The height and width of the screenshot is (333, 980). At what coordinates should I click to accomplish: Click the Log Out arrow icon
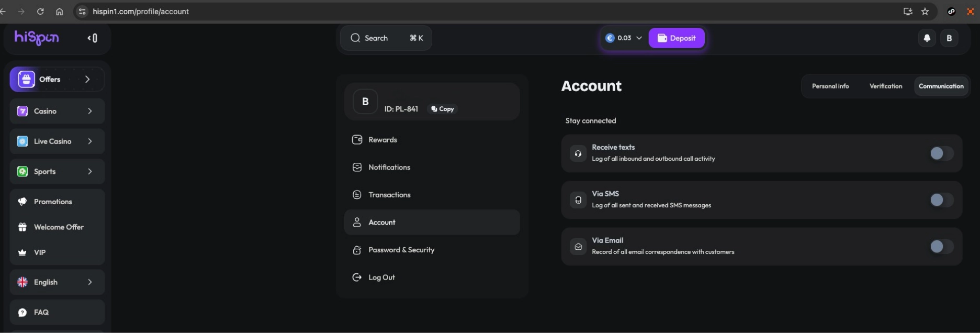[x=357, y=277]
